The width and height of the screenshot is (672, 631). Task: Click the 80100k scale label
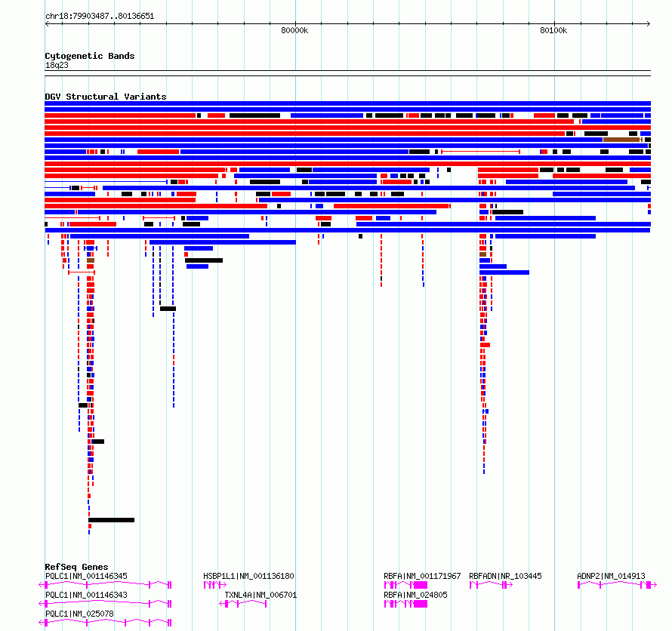(x=553, y=30)
